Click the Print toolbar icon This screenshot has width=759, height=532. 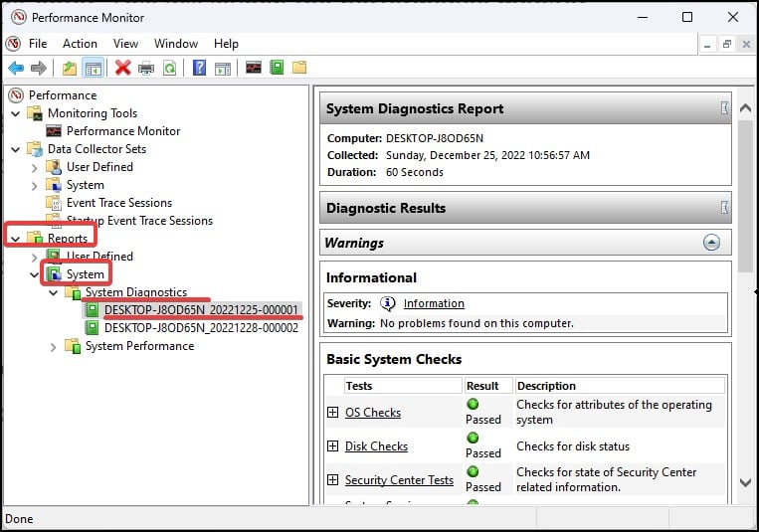pyautogui.click(x=146, y=68)
